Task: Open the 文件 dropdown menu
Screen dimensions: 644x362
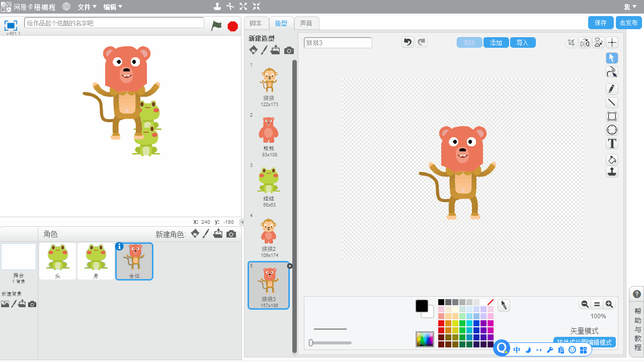Action: [x=87, y=7]
